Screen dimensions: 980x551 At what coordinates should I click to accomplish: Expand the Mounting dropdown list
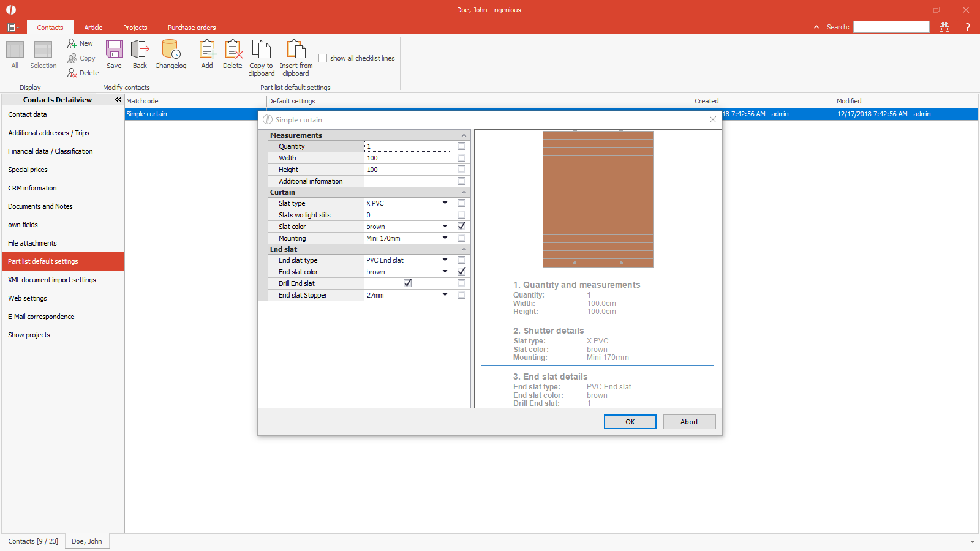click(445, 238)
